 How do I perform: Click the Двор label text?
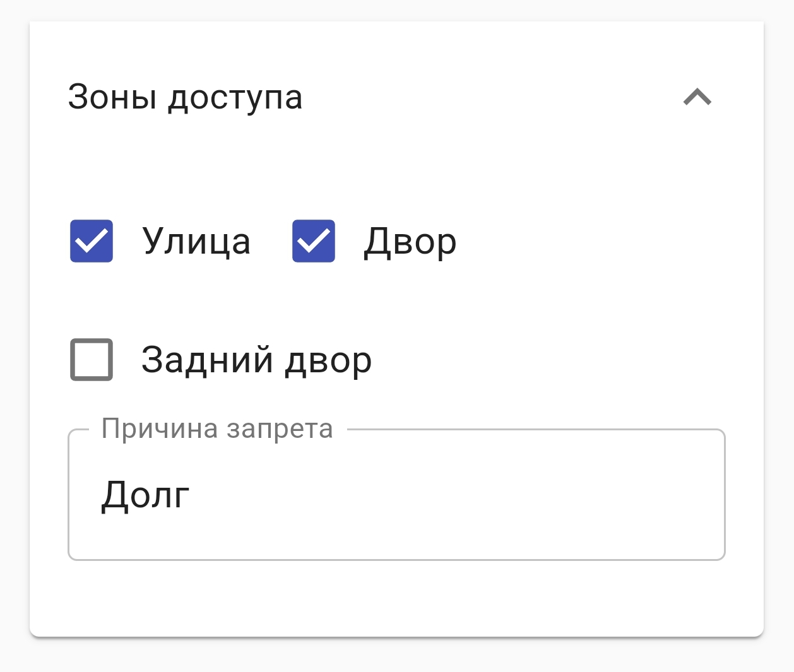click(410, 241)
